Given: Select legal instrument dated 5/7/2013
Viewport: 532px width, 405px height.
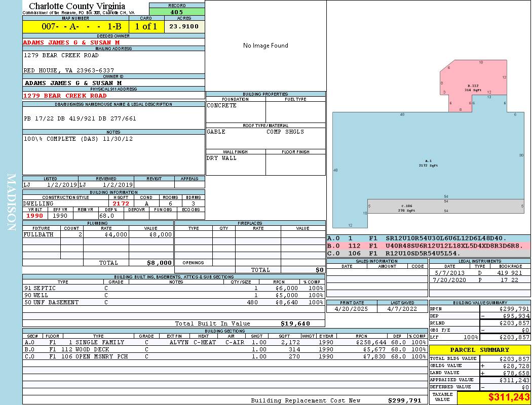Looking at the screenshot, I should (480, 273).
